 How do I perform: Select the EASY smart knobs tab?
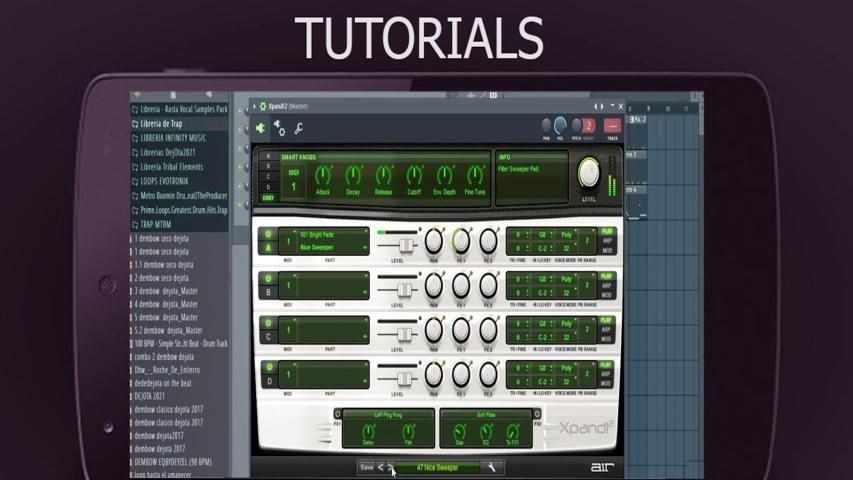[x=268, y=198]
